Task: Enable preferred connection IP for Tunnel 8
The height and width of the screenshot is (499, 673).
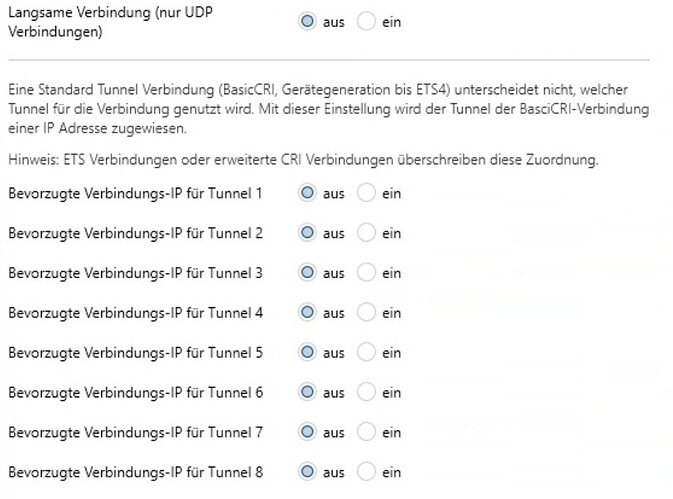Action: [366, 471]
